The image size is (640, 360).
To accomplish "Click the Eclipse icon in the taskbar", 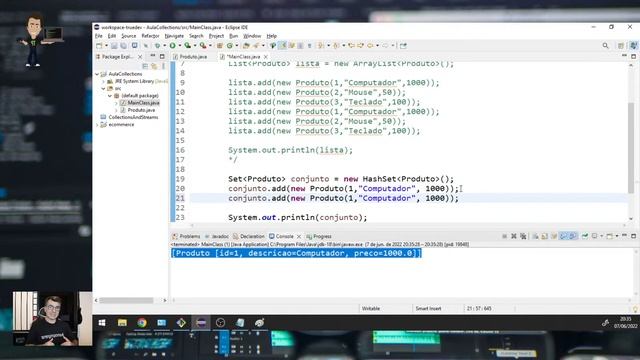I will 201,322.
